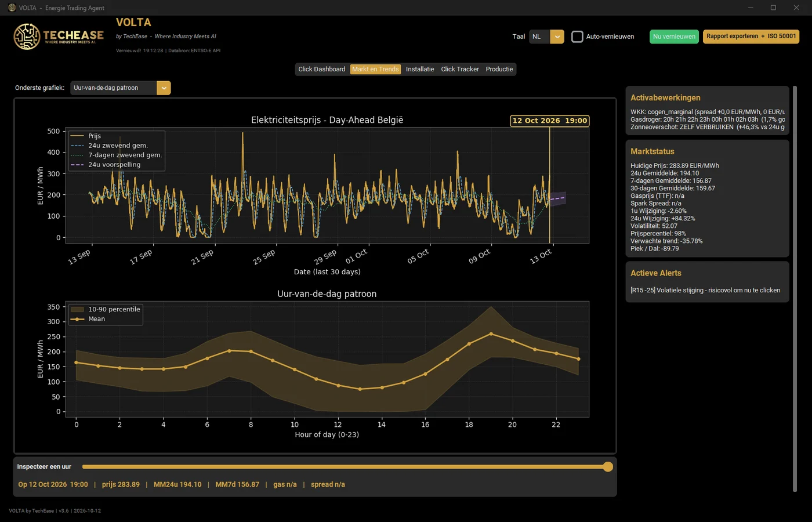Click the Verwachte trend: -35.78% line

666,241
